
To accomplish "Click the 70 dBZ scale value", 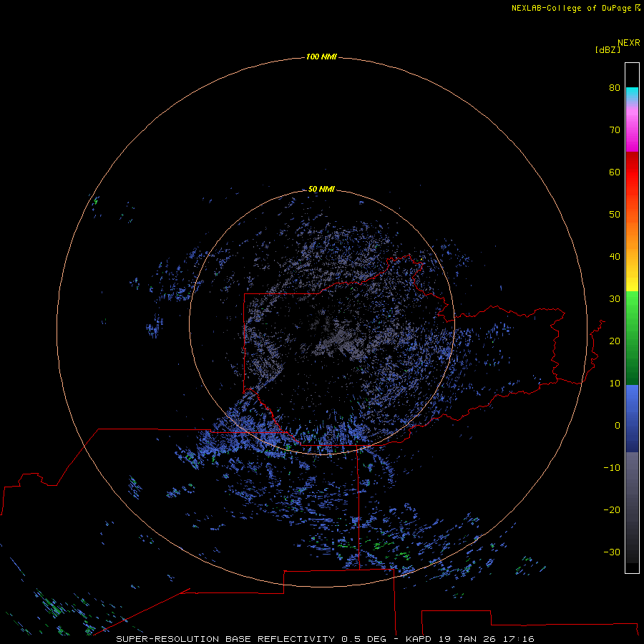I will [x=615, y=130].
